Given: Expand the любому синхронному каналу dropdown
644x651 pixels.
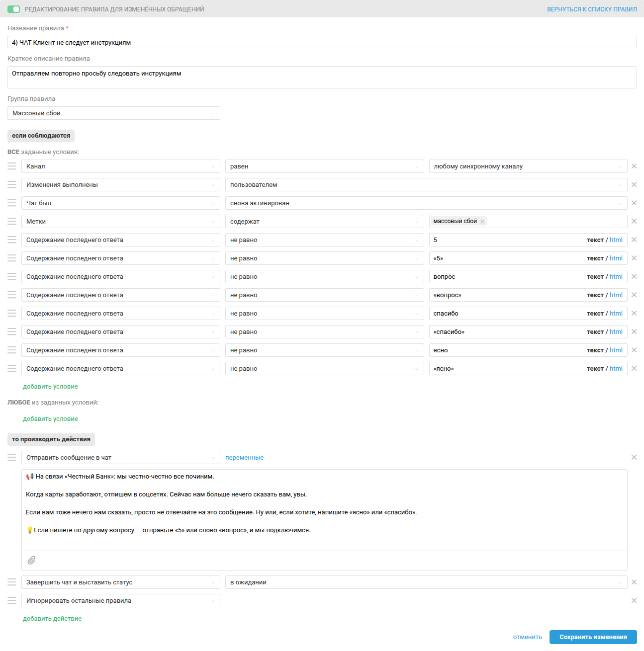Looking at the screenshot, I should (528, 166).
